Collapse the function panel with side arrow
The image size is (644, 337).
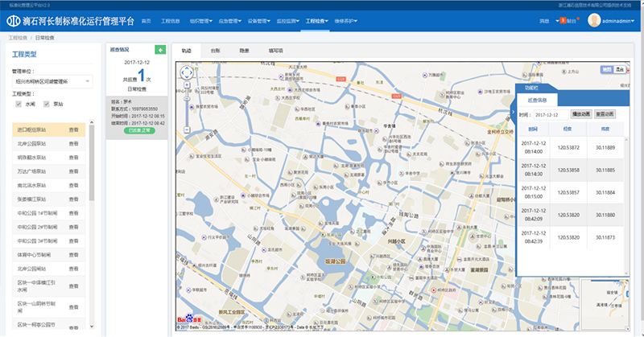[x=513, y=112]
